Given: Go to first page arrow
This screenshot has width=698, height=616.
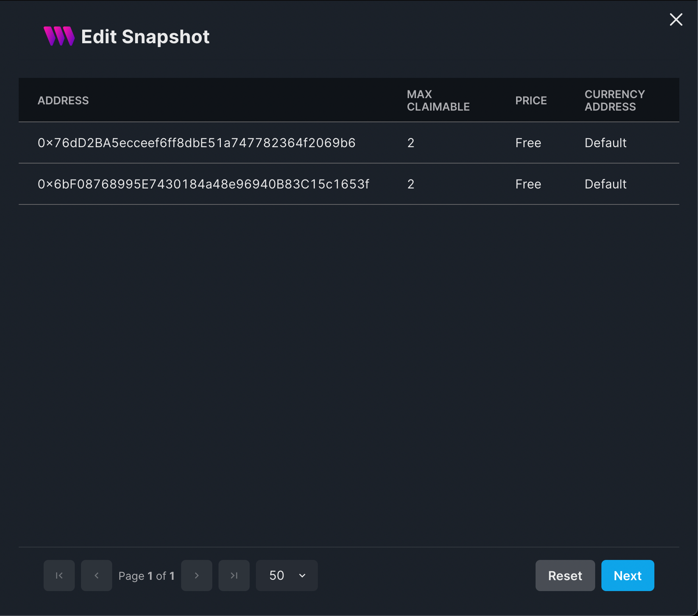Looking at the screenshot, I should [59, 575].
